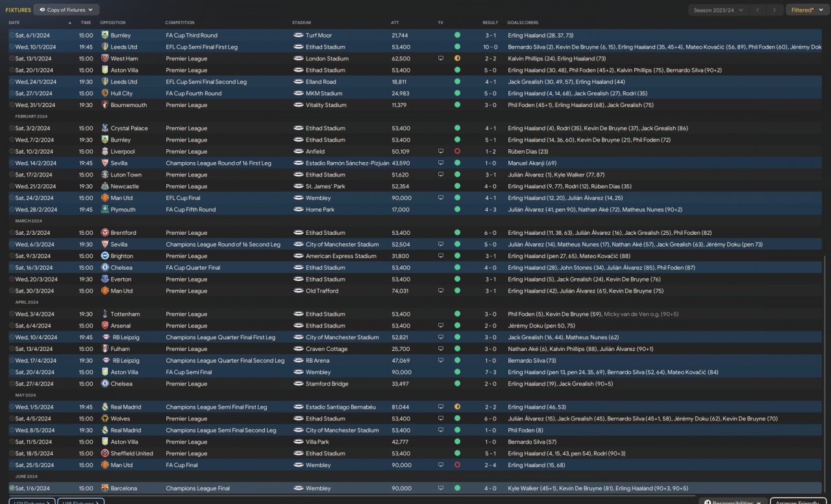Viewport: 831px width, 504px height.
Task: Open the Copy of Fixtures view dropdown
Action: (66, 10)
